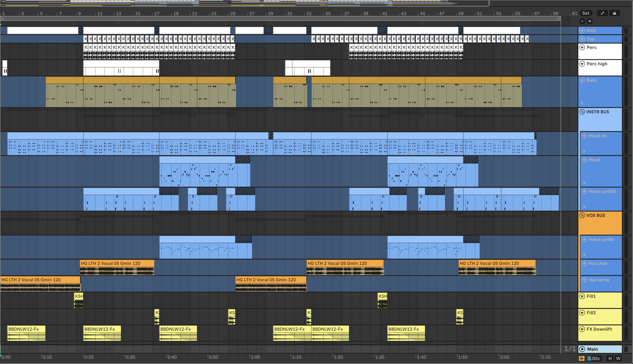This screenshot has width=633, height=364.
Task: Click bar 33 in the beat ruler
Action: pyautogui.click(x=309, y=14)
